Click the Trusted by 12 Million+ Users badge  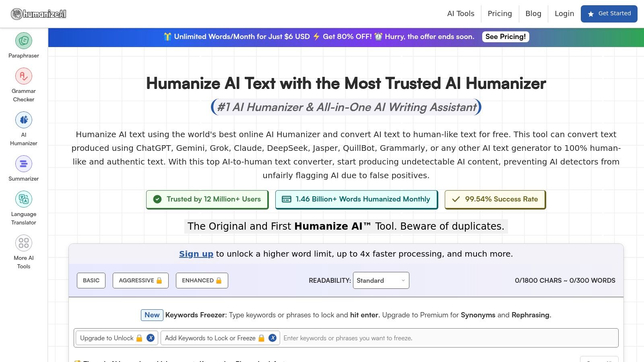click(207, 199)
